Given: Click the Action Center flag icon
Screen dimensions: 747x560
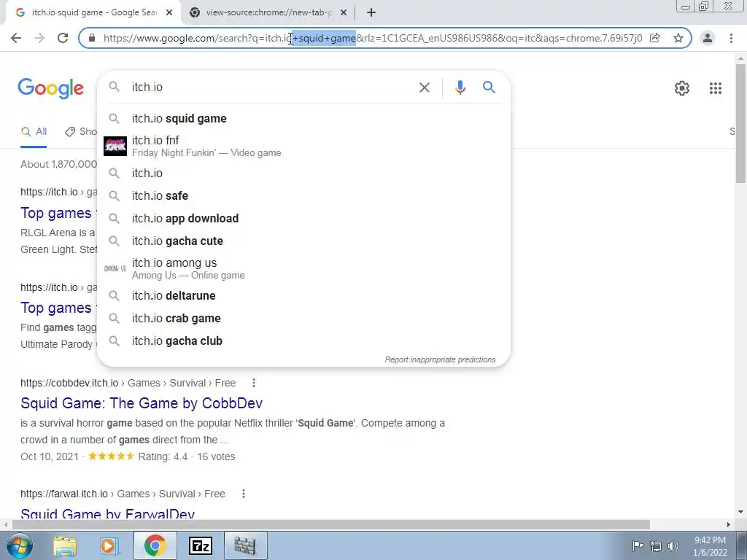Looking at the screenshot, I should coord(638,546).
